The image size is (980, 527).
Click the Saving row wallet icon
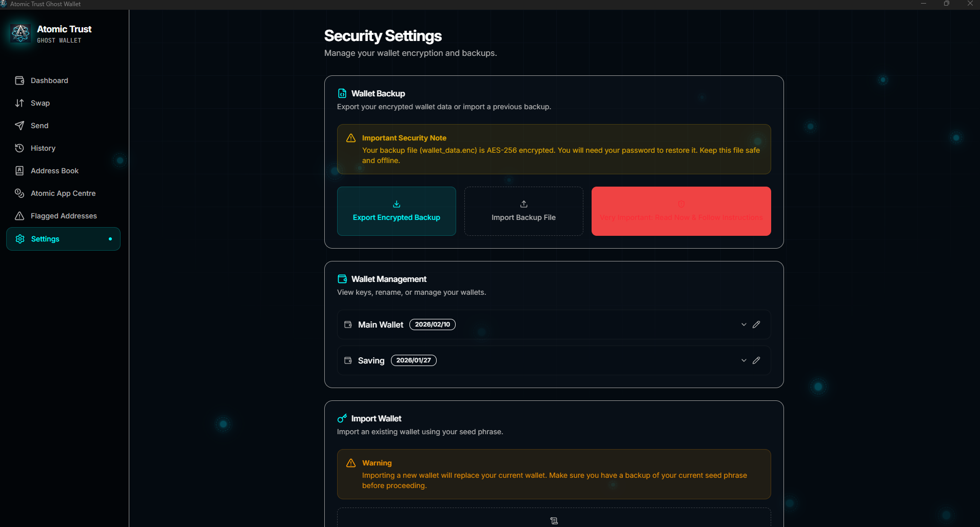click(348, 360)
